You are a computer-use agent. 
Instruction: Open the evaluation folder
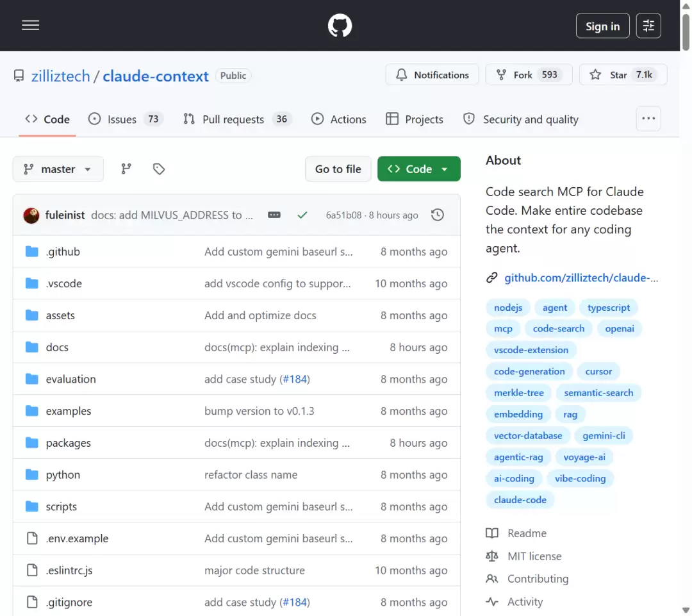point(70,379)
